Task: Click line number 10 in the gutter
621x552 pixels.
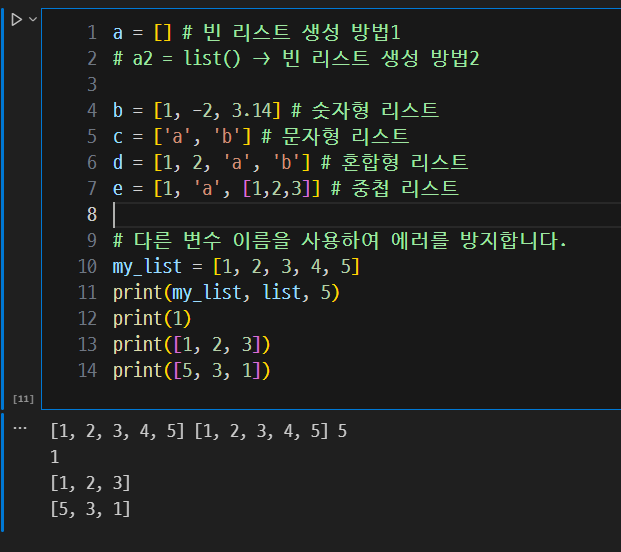Action: click(88, 266)
